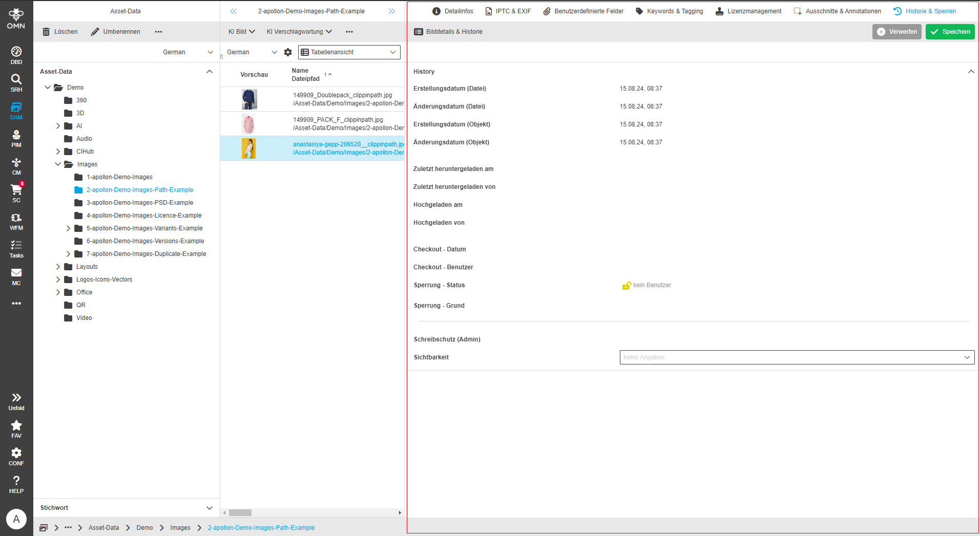Click the unlocked padlock Sperrung status icon
Viewport: 980px width, 536px height.
coord(626,286)
